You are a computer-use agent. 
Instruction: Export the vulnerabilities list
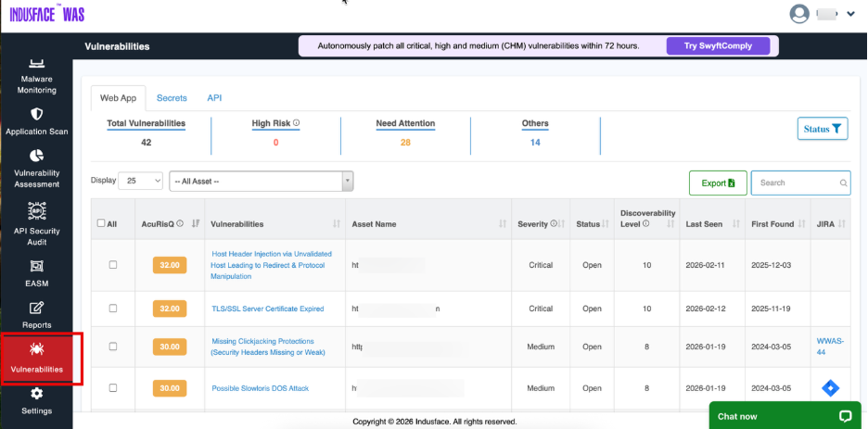718,183
